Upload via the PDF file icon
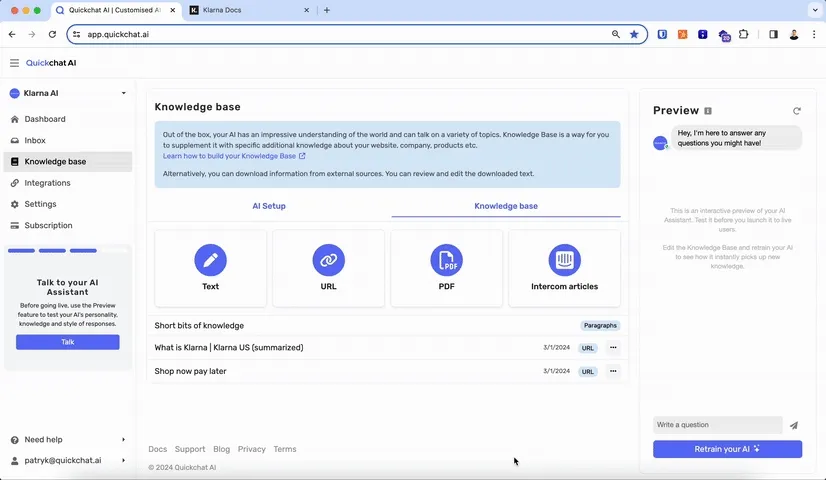The width and height of the screenshot is (826, 480). (446, 260)
